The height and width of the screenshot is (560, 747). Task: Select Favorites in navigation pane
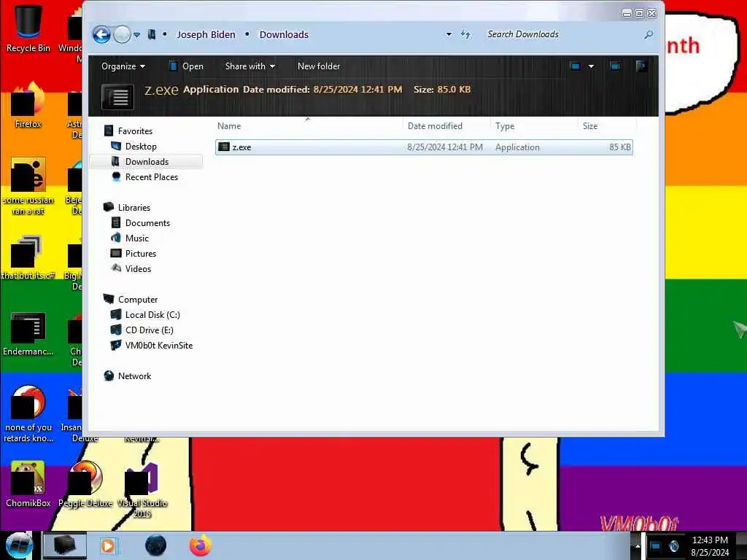pos(135,131)
